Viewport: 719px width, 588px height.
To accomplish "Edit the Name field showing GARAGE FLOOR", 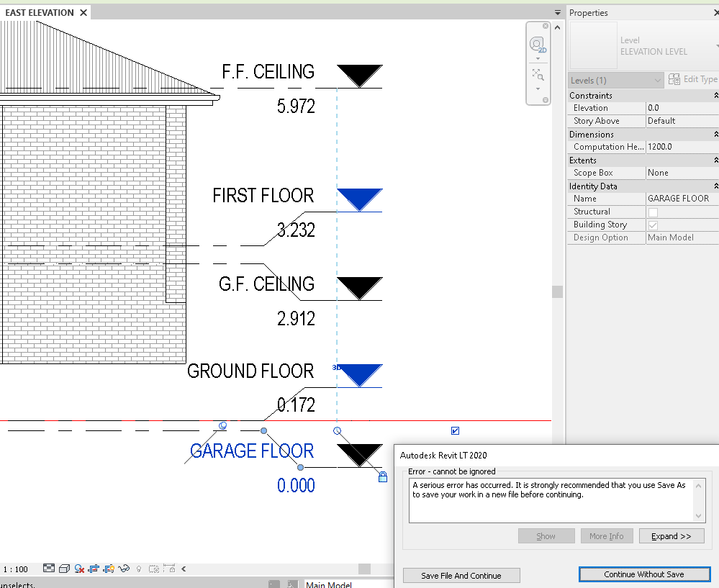I will click(677, 198).
